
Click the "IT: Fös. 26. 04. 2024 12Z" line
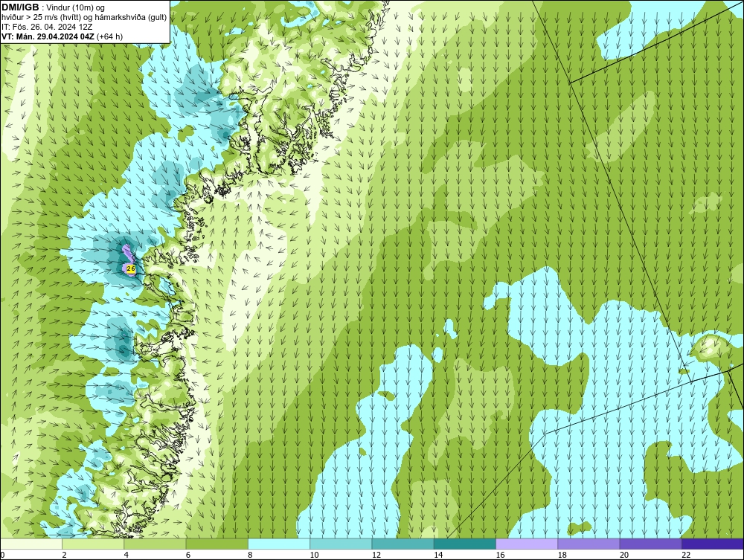[47, 27]
